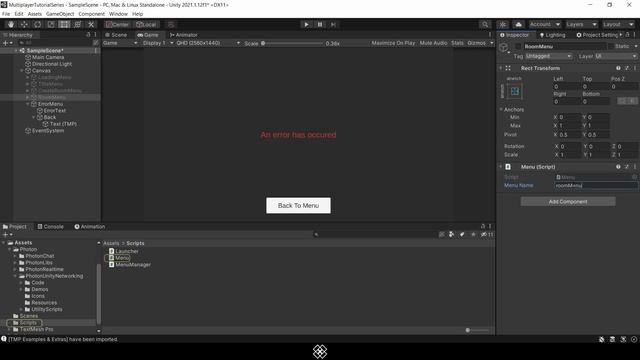Select the Move tool in the toolbar
This screenshot has height=360, width=640.
[24, 24]
